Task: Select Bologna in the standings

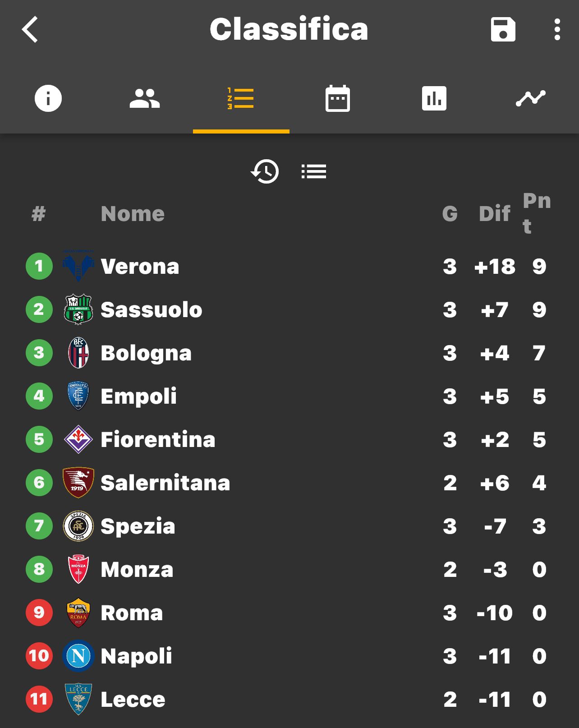Action: (289, 353)
